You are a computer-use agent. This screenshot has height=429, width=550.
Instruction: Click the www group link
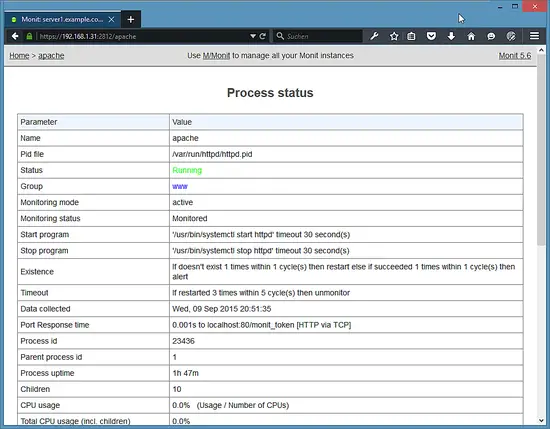[x=180, y=186]
